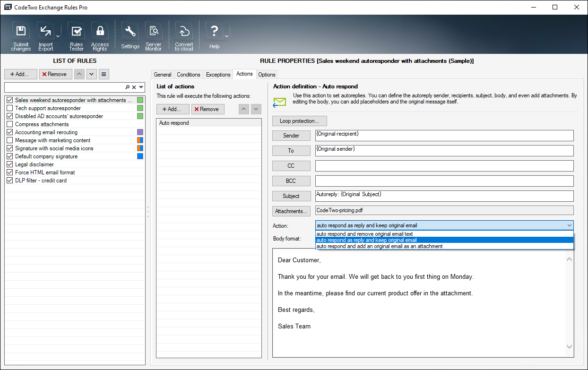Image resolution: width=588 pixels, height=370 pixels.
Task: Click purple color marker of Accounting email rerouting
Action: (140, 132)
